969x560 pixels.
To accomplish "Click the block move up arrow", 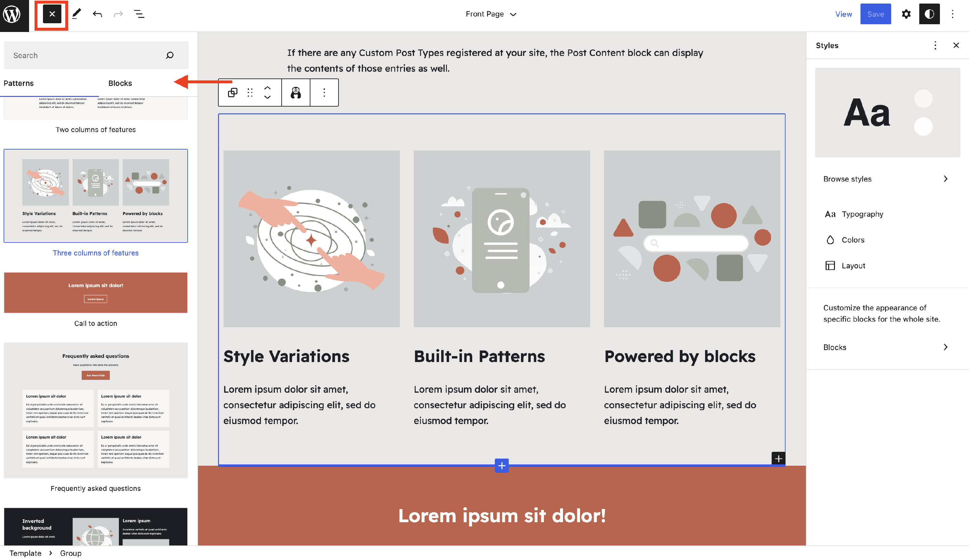I will [267, 88].
